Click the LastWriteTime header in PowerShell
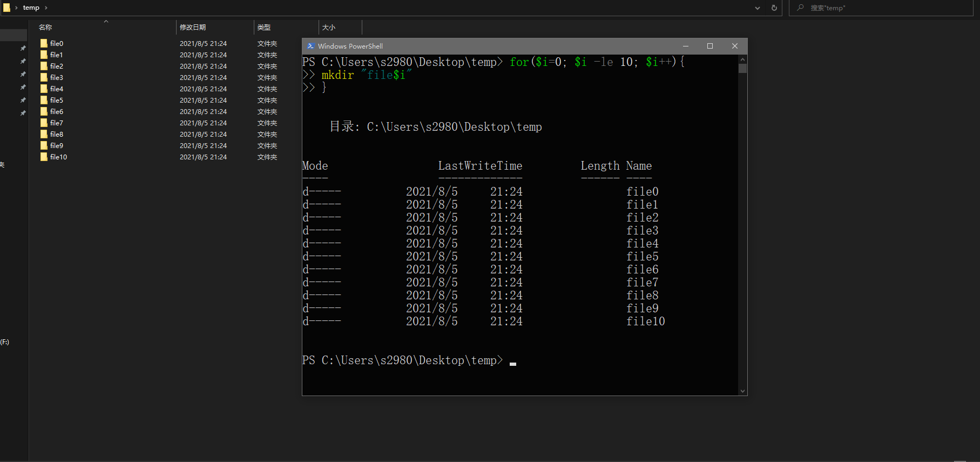This screenshot has height=462, width=980. point(480,166)
